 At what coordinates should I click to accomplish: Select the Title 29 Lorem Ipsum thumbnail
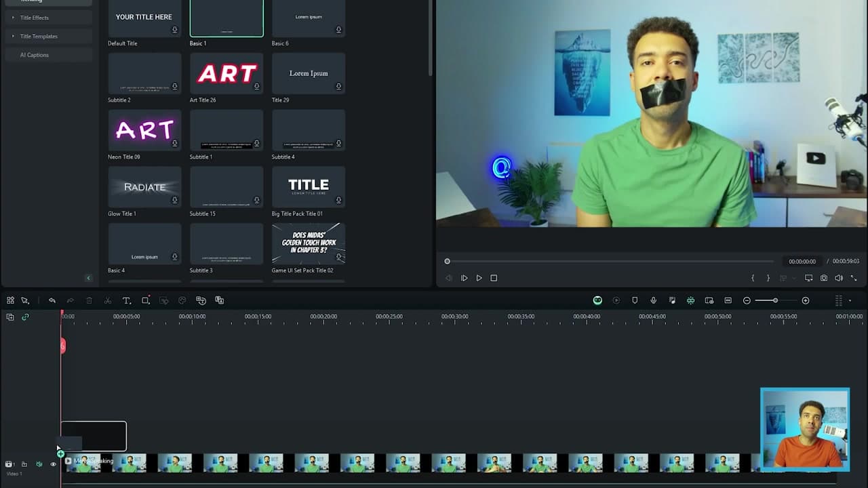[x=309, y=73]
